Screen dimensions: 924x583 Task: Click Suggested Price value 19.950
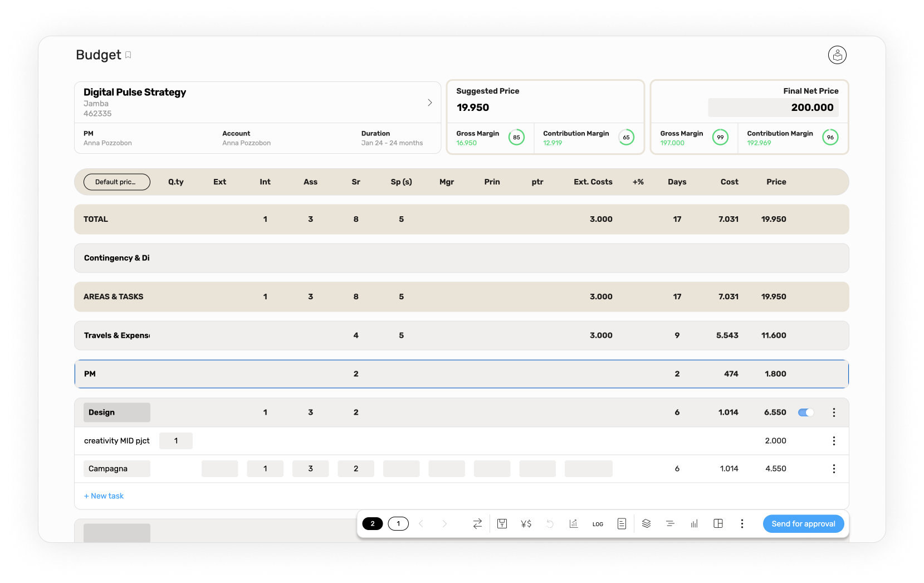[473, 108]
